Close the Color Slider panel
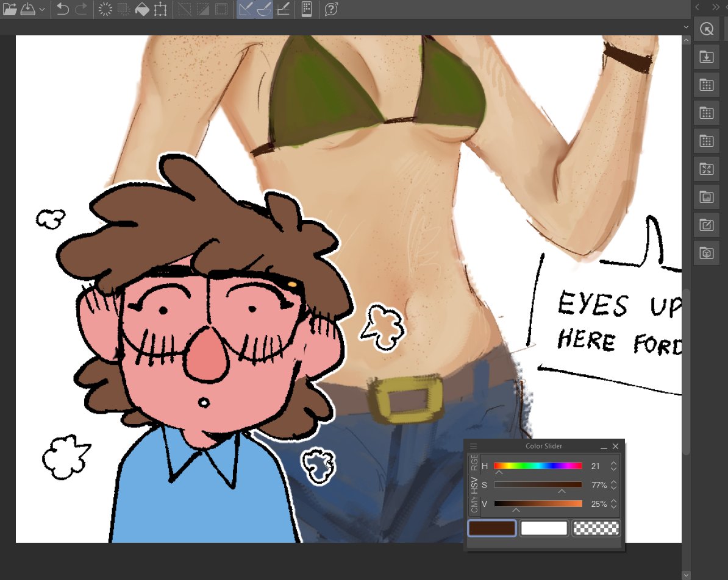This screenshot has width=728, height=580. point(616,447)
